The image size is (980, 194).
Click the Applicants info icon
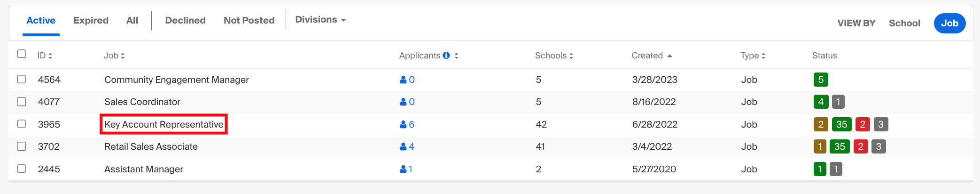(x=446, y=56)
